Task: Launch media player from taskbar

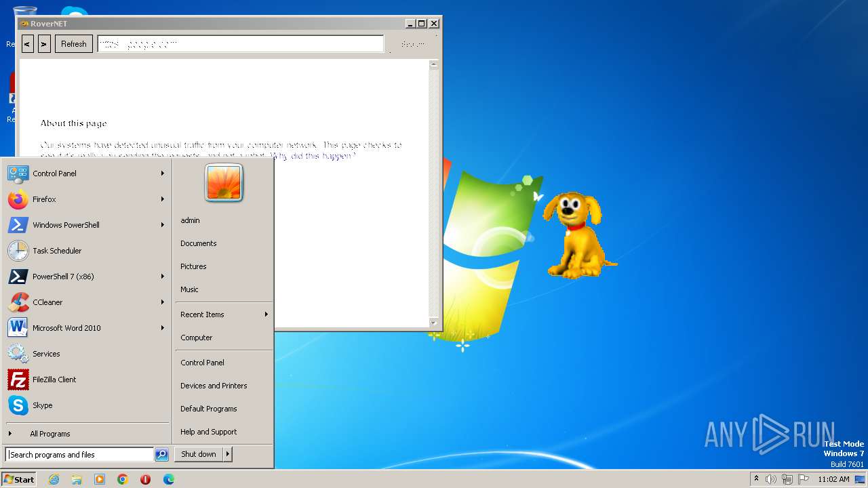Action: click(100, 479)
